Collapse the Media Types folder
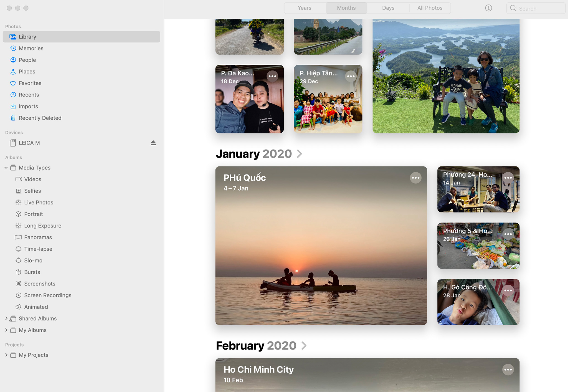 coord(6,168)
